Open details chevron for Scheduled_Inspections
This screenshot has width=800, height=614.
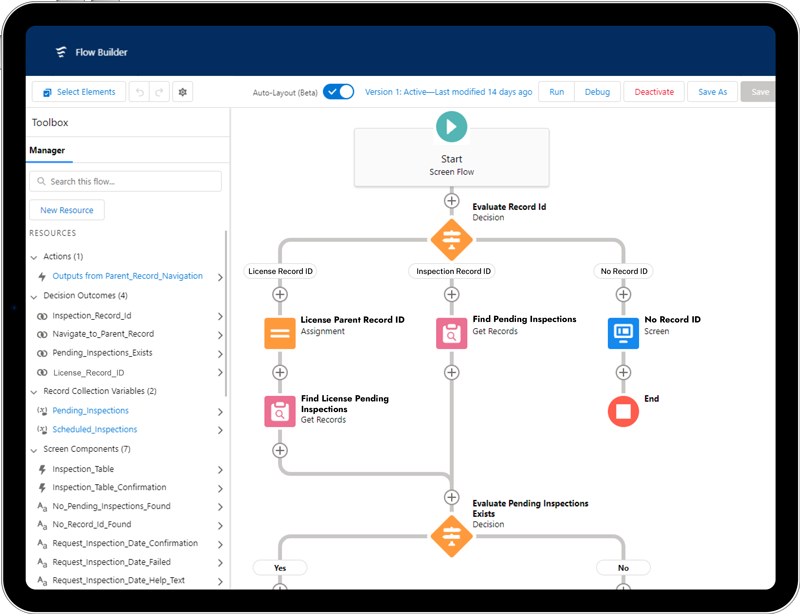[x=220, y=430]
